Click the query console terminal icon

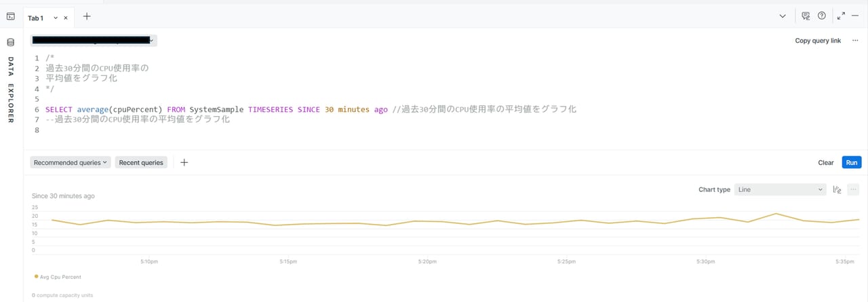(x=10, y=16)
